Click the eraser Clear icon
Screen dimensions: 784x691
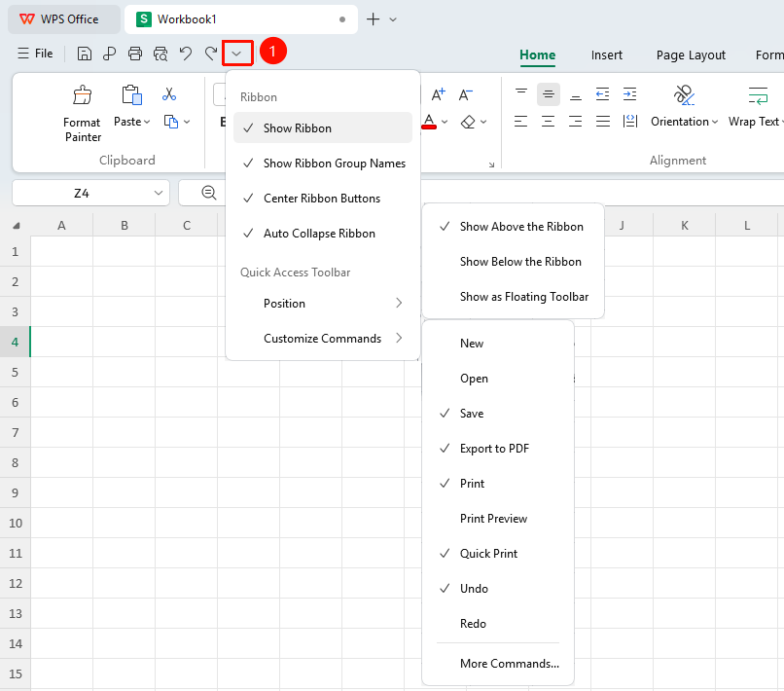(x=468, y=122)
